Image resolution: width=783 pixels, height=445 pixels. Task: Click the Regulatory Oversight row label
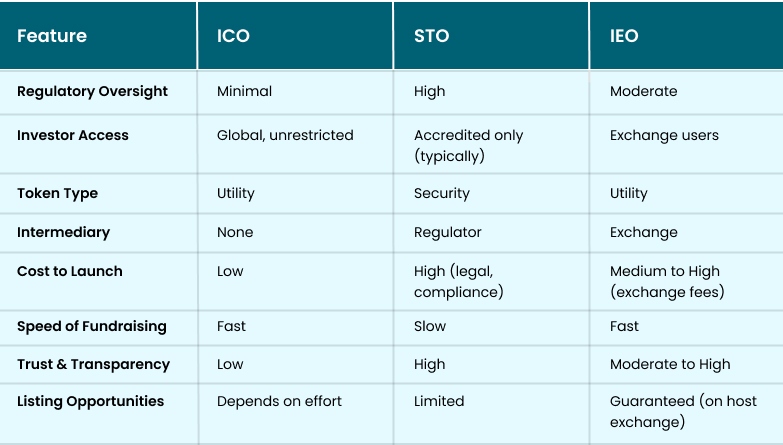pos(92,91)
